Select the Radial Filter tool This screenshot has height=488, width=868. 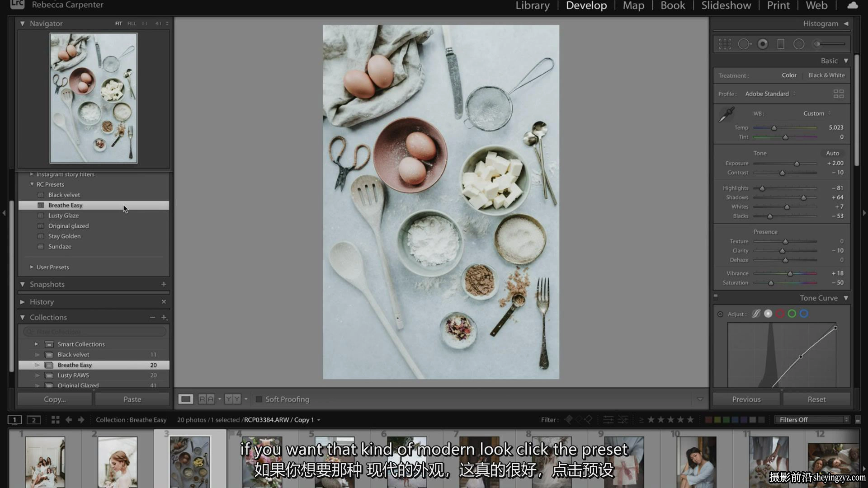799,44
